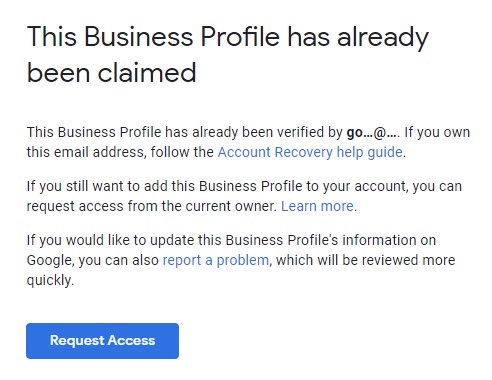Select the 'help guide' part of recovery link
The width and height of the screenshot is (492, 380).
coord(369,152)
